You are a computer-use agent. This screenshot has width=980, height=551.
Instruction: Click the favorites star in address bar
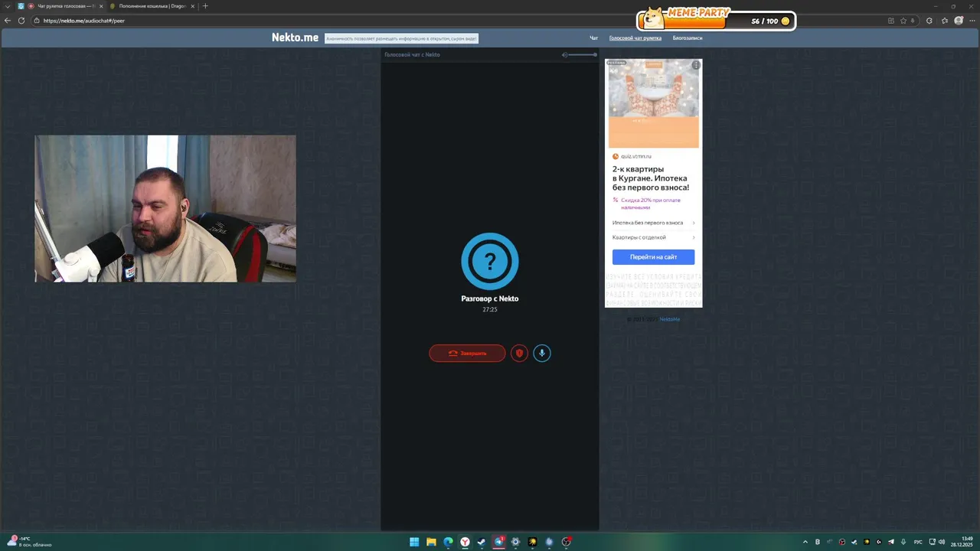pos(903,21)
